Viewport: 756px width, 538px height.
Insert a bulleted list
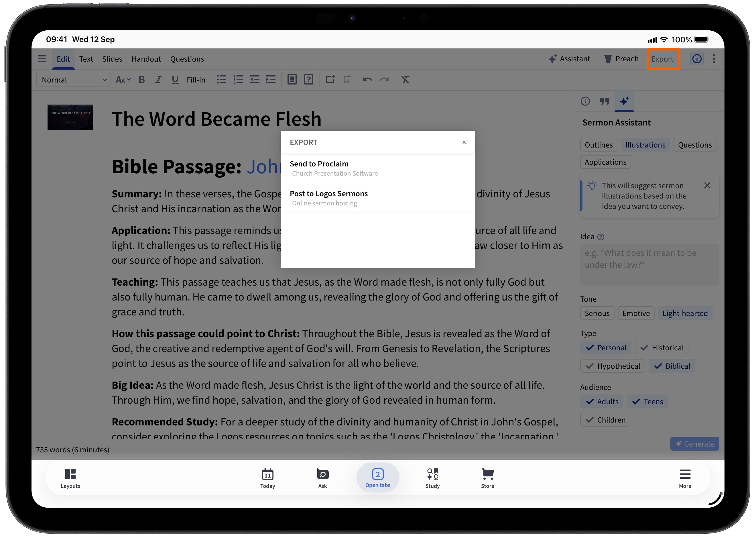[222, 80]
